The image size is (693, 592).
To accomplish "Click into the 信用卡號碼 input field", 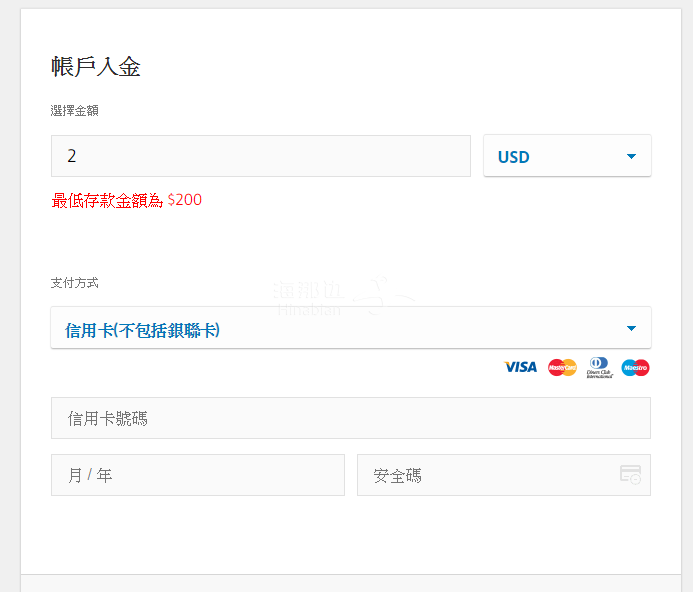I will click(350, 418).
